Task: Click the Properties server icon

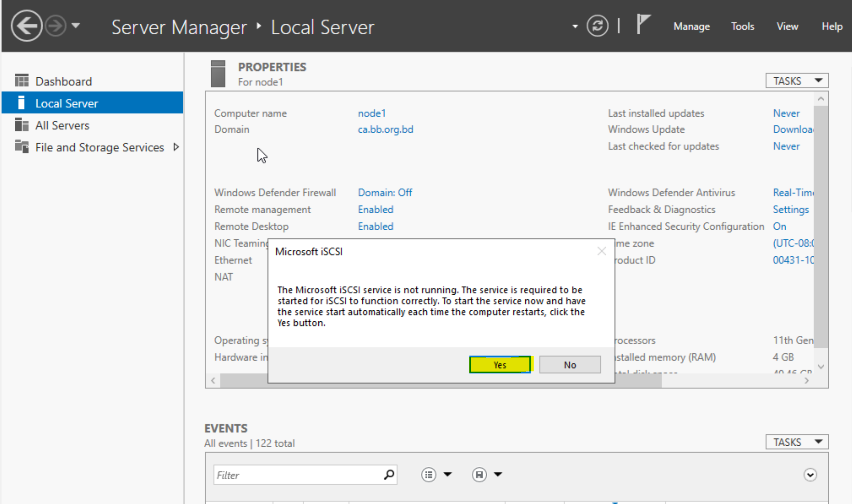Action: click(218, 74)
